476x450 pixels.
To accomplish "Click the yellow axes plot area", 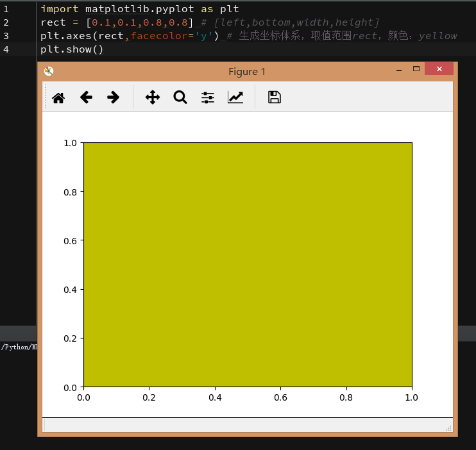I will (x=248, y=265).
